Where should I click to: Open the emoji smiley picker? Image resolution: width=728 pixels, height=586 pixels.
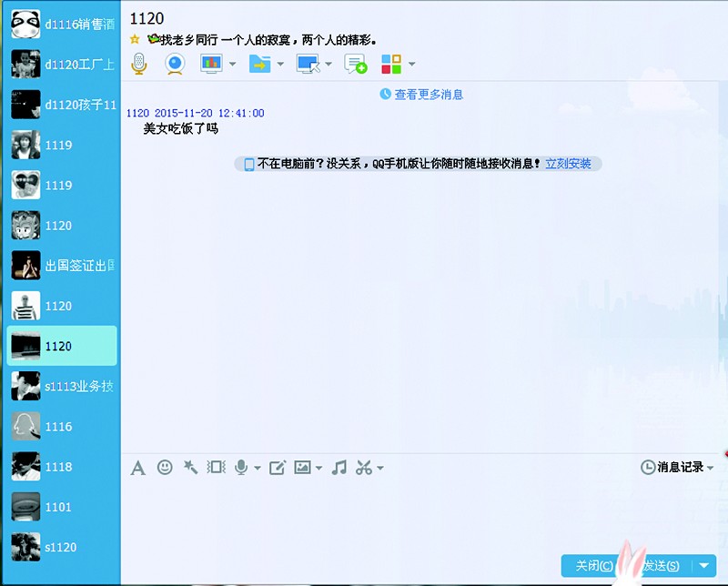coord(165,467)
